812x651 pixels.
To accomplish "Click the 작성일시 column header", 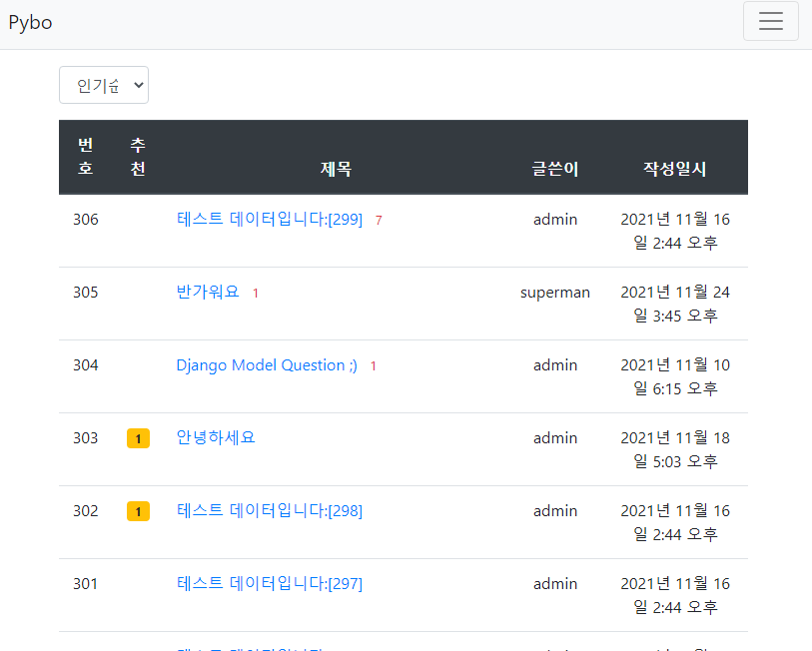I will coord(675,169).
